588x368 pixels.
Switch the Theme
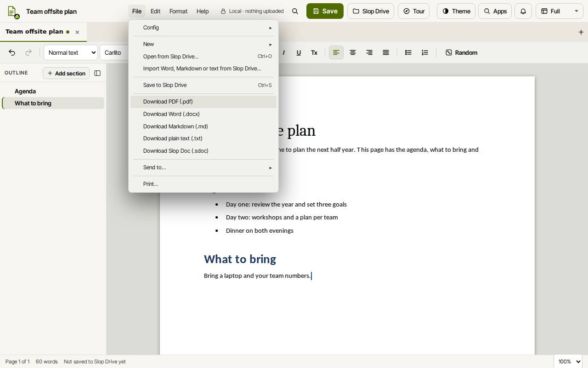[x=456, y=11]
